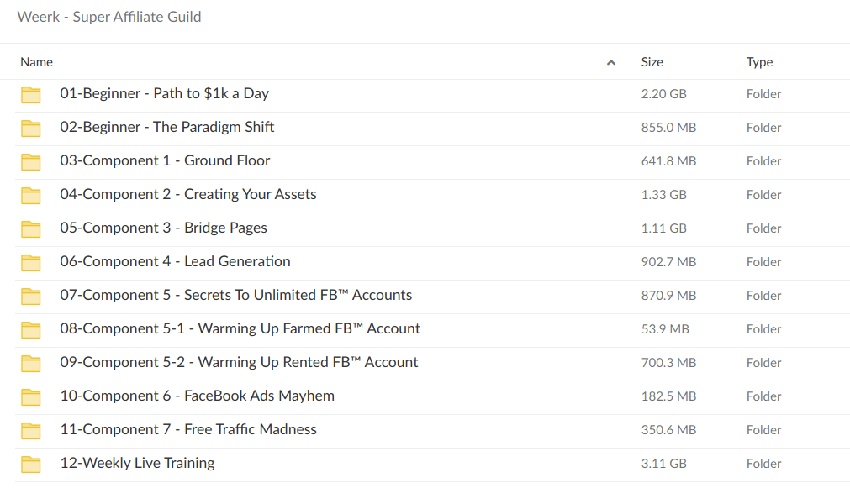Click the folder icon for 02-Beginner - The Paradigm Shift

coord(30,128)
